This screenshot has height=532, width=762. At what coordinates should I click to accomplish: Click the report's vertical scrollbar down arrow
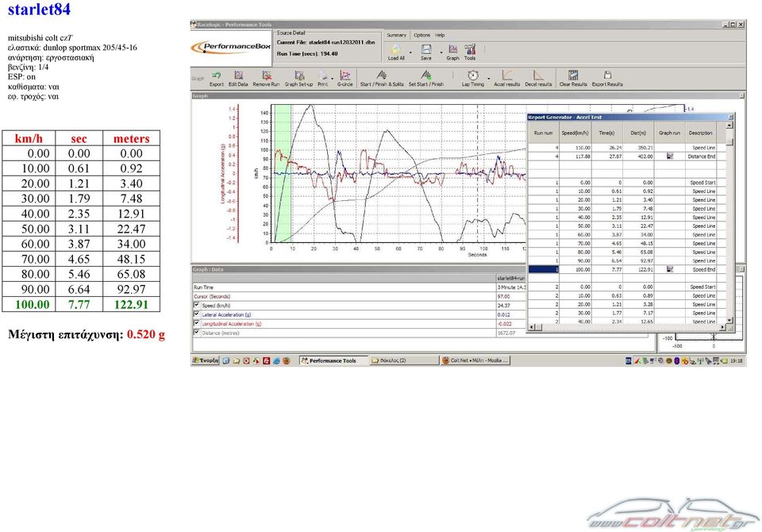tap(729, 320)
